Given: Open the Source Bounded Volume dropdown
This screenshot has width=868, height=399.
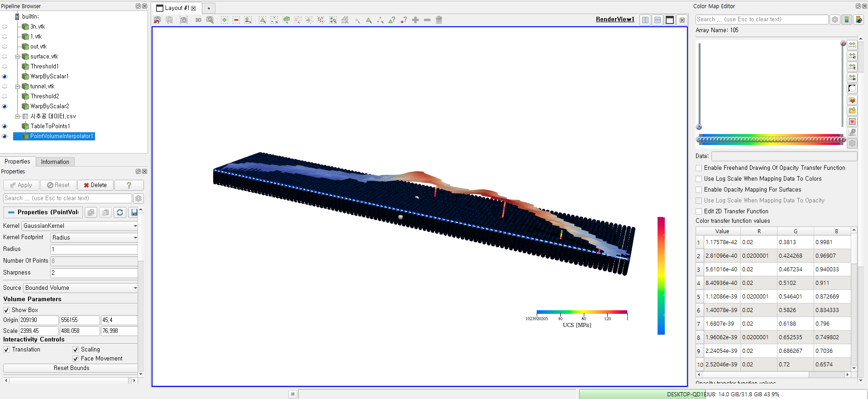Looking at the screenshot, I should [81, 288].
